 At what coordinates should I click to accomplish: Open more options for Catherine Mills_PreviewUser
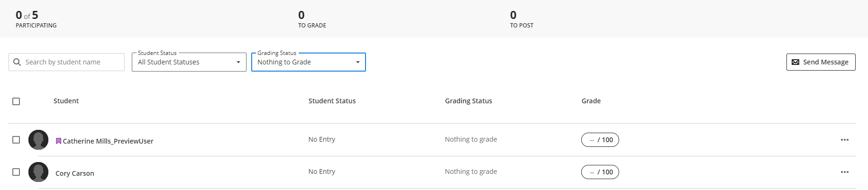pyautogui.click(x=844, y=140)
